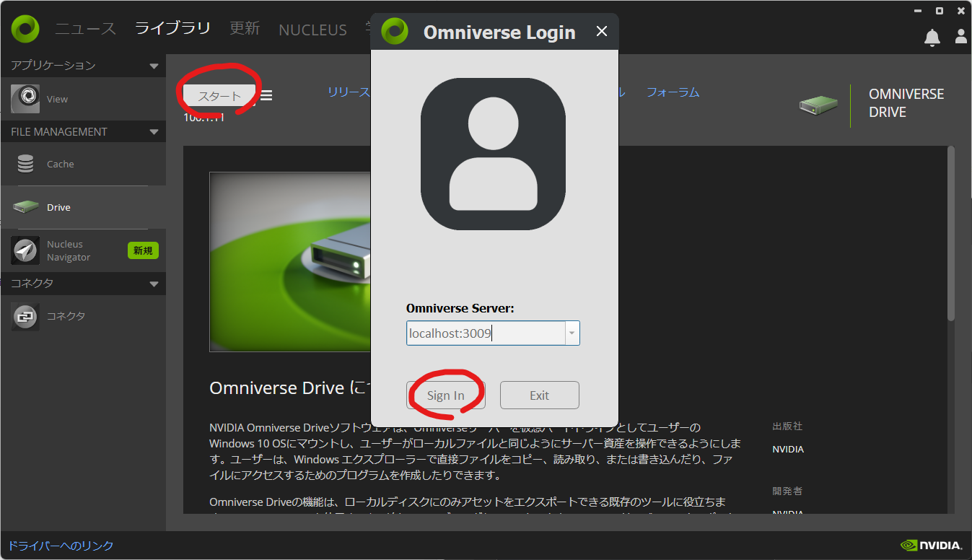The height and width of the screenshot is (560, 972).
Task: Click the Omniverse Login title text
Action: [499, 32]
